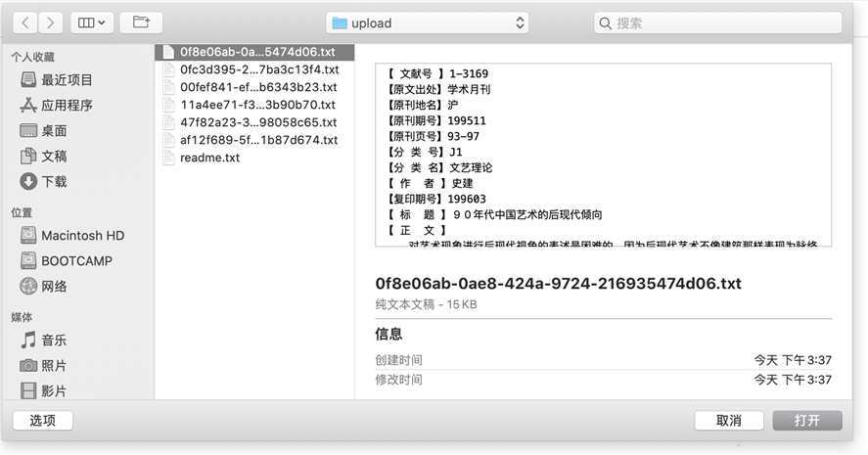This screenshot has height=455, width=868.
Task: Select file af12f689-5f...1b87d674.txt
Action: coord(254,140)
